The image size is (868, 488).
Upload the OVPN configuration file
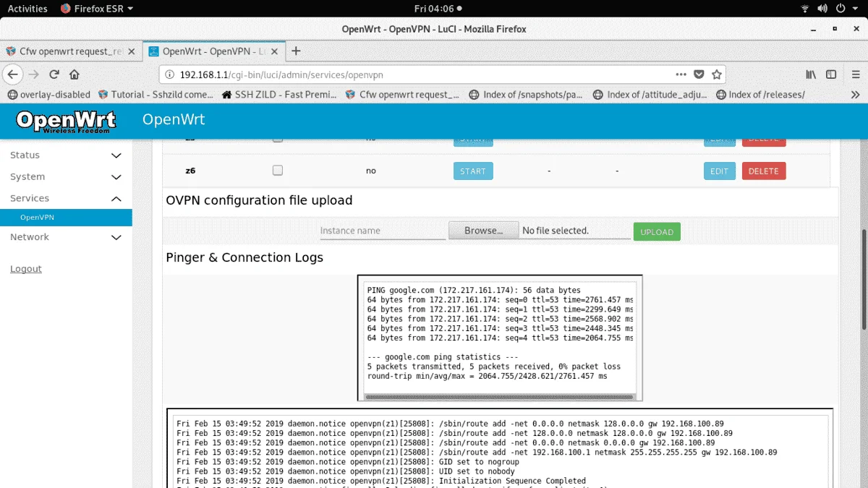point(657,232)
